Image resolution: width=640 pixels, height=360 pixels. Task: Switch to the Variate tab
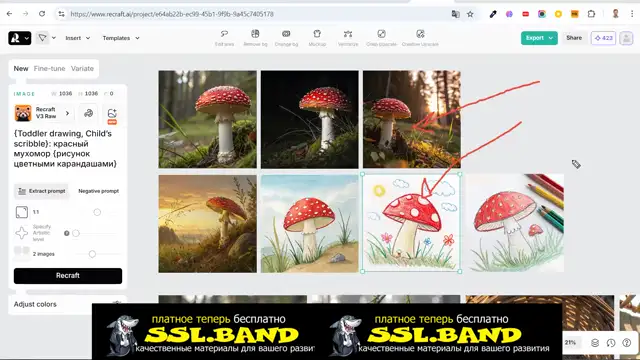[82, 69]
